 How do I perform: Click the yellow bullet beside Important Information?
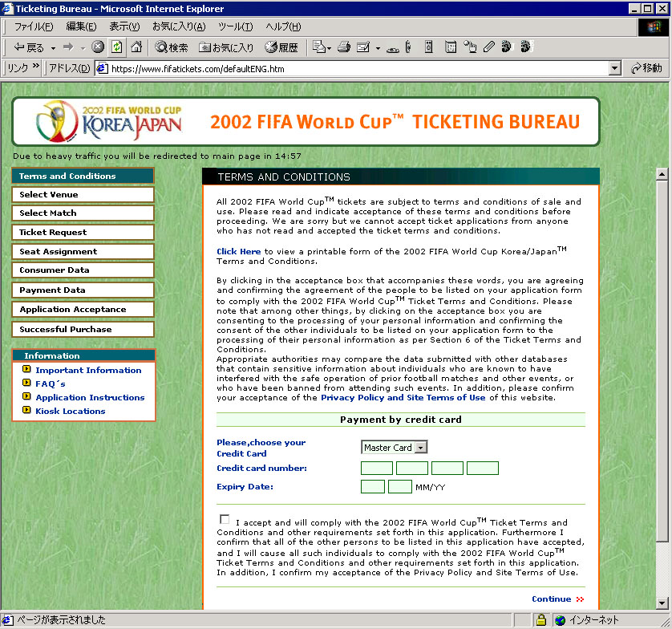click(x=26, y=369)
